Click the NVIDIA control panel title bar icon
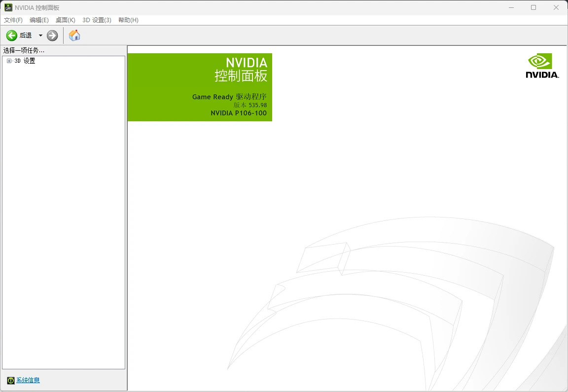This screenshot has width=568, height=392. tap(8, 7)
